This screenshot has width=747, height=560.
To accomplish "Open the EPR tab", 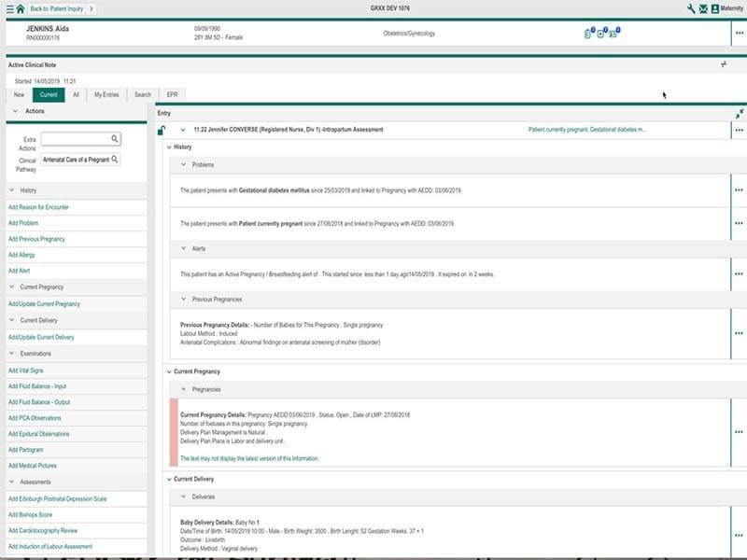I will click(x=172, y=95).
